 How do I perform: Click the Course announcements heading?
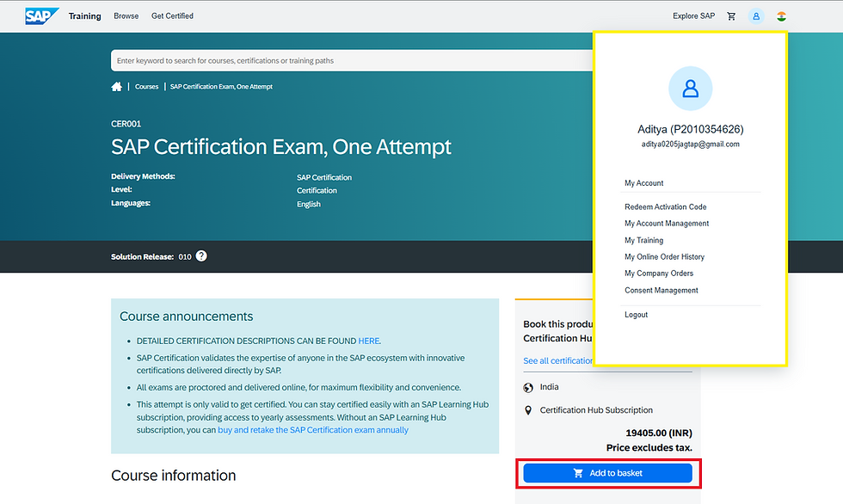point(186,317)
